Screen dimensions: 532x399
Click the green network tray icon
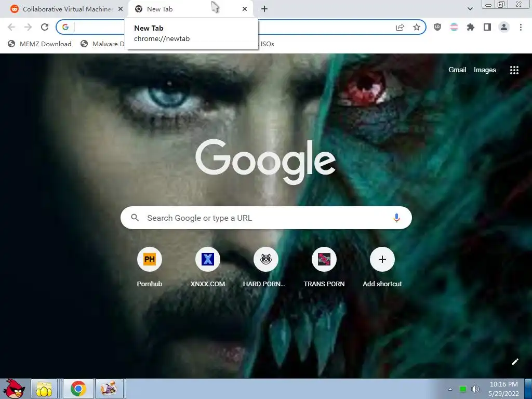pos(463,389)
